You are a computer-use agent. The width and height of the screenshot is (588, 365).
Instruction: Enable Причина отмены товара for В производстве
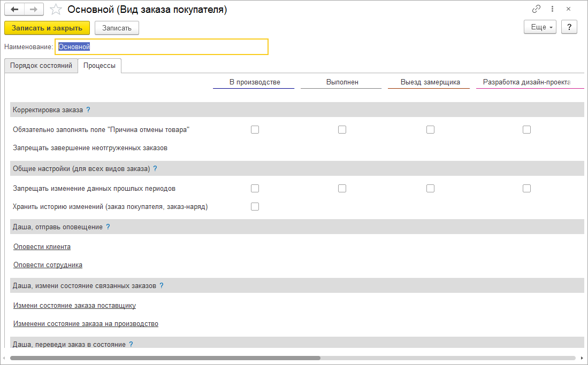255,129
